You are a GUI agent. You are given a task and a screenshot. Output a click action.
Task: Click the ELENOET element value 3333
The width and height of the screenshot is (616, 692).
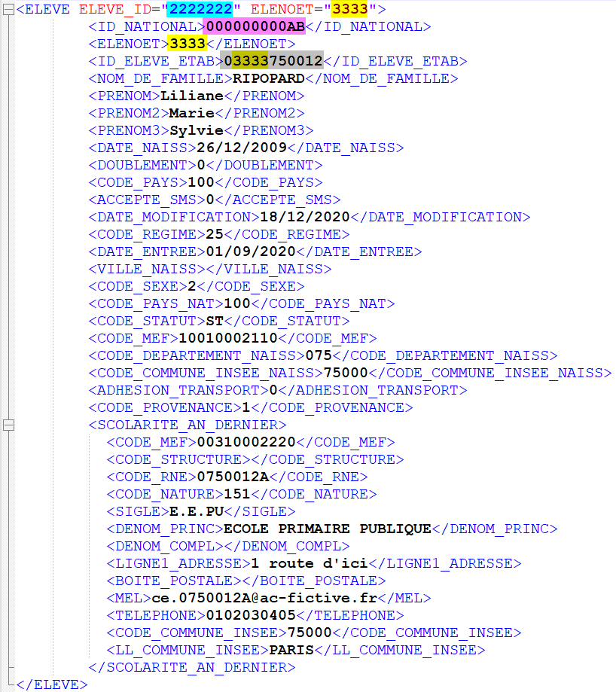(x=188, y=44)
